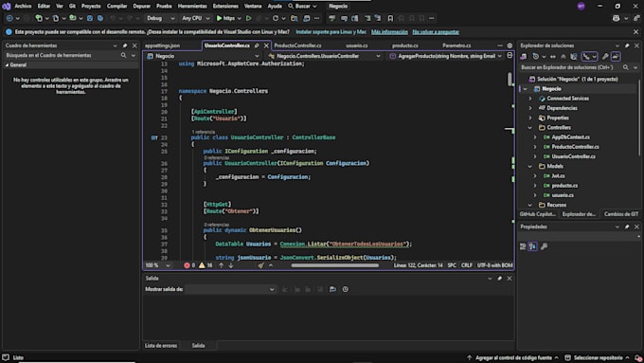Image resolution: width=644 pixels, height=363 pixels.
Task: Click the Solution Explorer vertical scrollbar
Action: 639,118
